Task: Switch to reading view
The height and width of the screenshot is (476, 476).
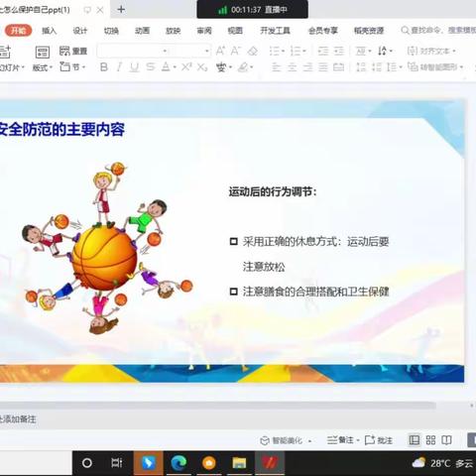Action: [x=446, y=440]
